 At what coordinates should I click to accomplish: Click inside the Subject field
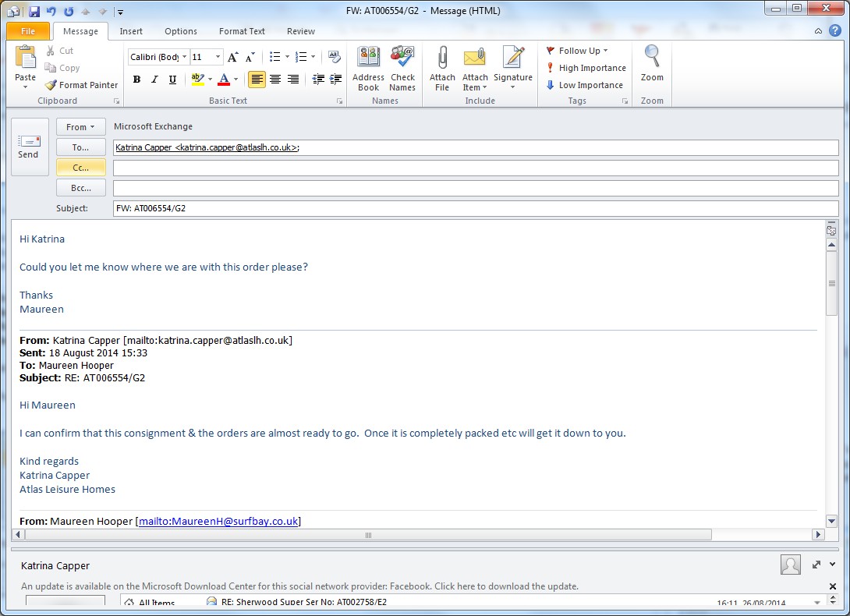475,208
